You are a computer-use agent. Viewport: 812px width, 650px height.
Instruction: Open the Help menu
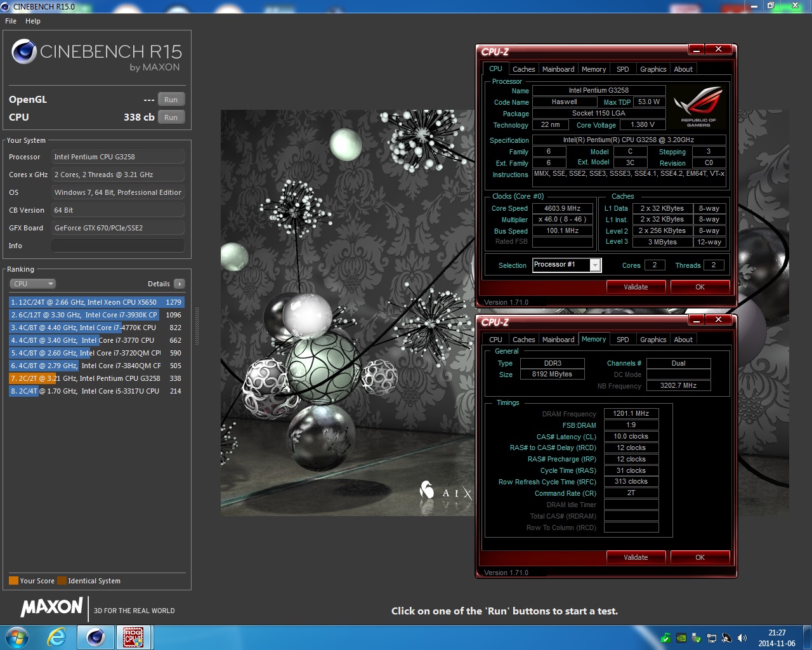pos(33,21)
